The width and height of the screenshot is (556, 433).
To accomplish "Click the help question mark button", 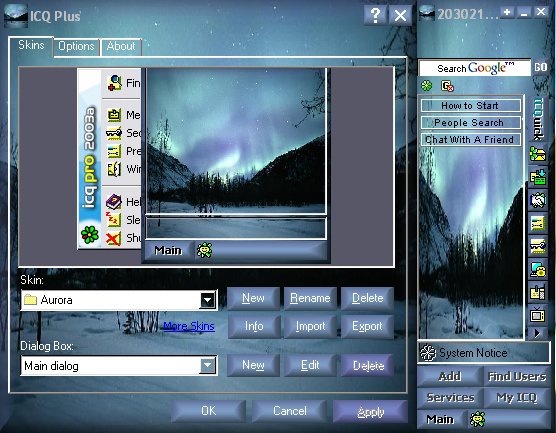I will [375, 15].
